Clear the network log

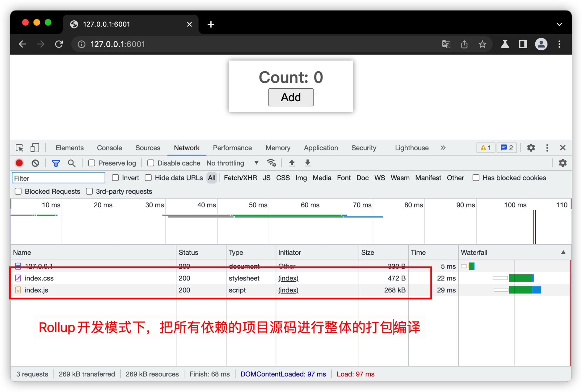point(35,163)
